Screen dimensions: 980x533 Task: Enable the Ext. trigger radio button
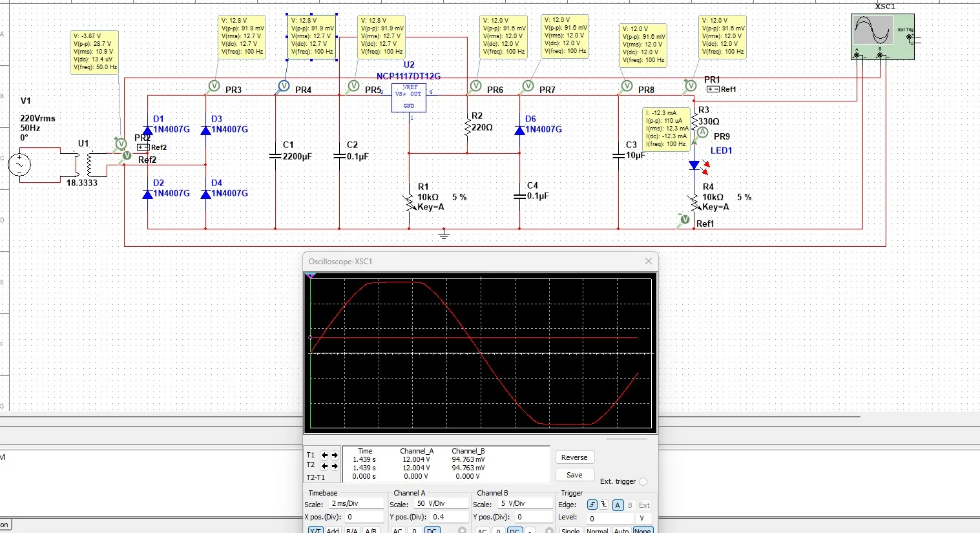[x=643, y=482]
